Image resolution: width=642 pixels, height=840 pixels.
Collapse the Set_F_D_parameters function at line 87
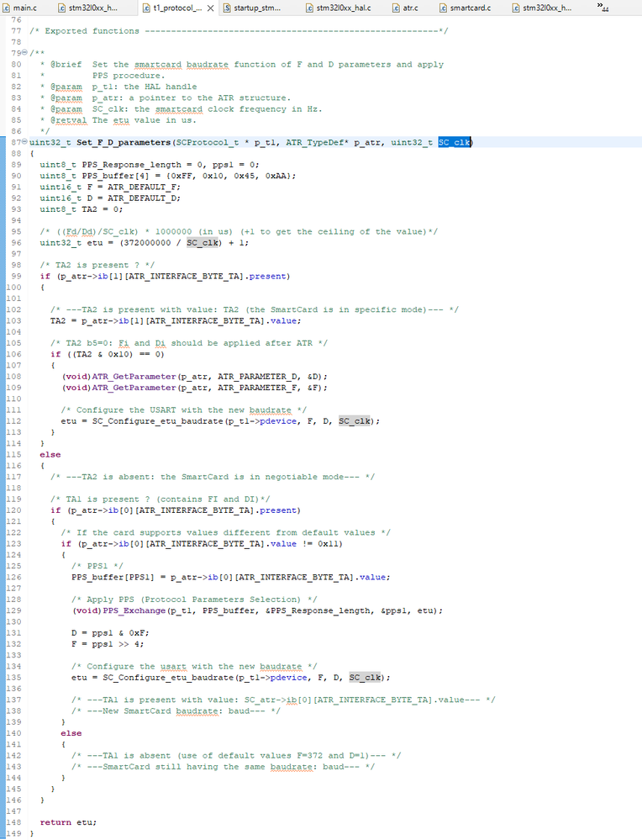[x=24, y=142]
